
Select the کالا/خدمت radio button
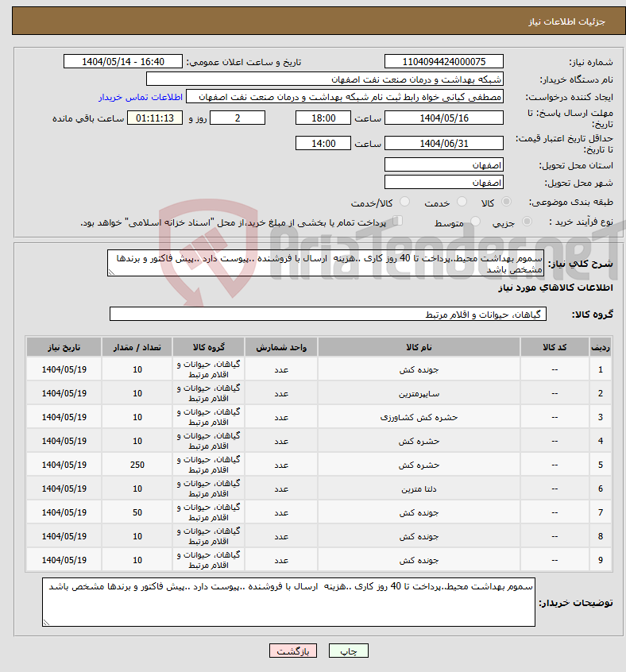404,202
